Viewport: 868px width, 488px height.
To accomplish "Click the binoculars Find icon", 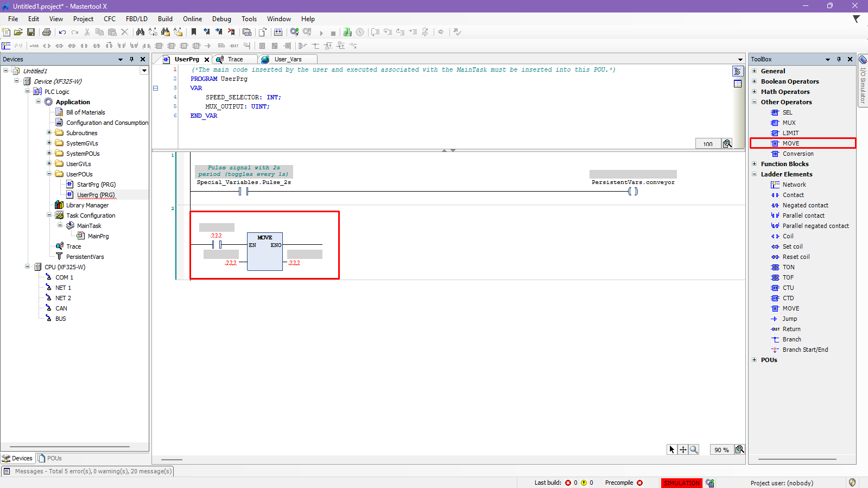I will pos(140,33).
